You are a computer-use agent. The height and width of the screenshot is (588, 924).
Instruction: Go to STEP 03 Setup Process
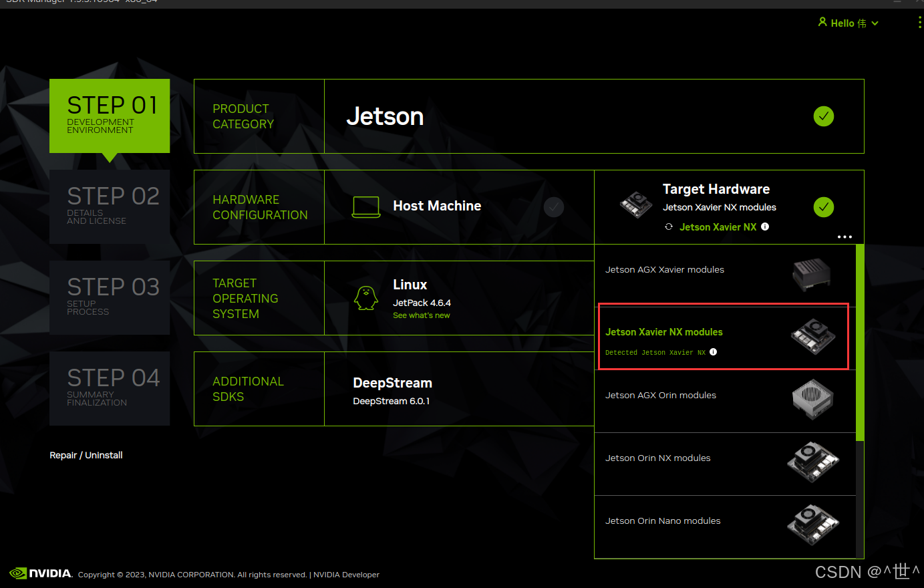pos(110,297)
